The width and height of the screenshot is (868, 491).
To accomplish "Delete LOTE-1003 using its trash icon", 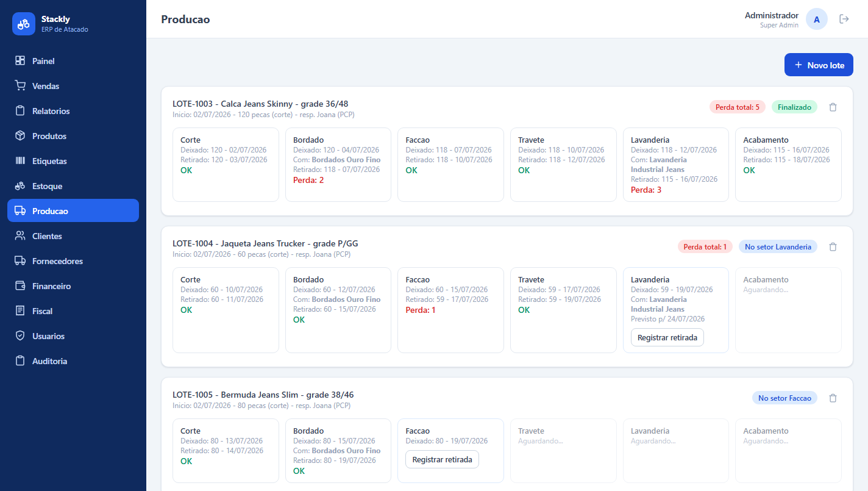I will click(833, 107).
